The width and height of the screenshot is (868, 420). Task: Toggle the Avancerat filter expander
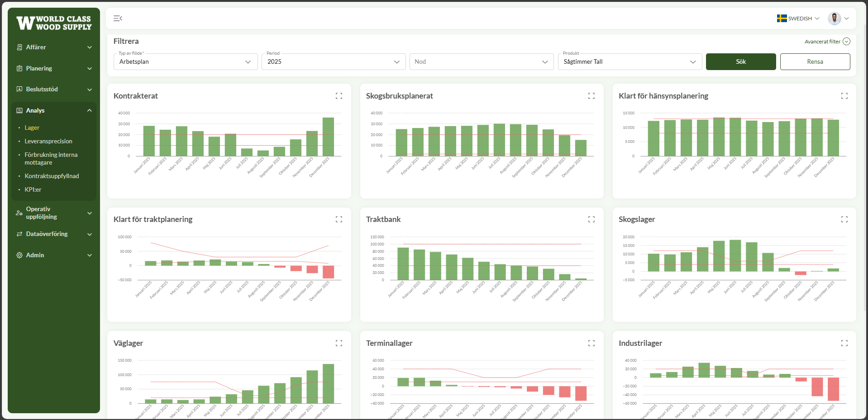click(827, 42)
